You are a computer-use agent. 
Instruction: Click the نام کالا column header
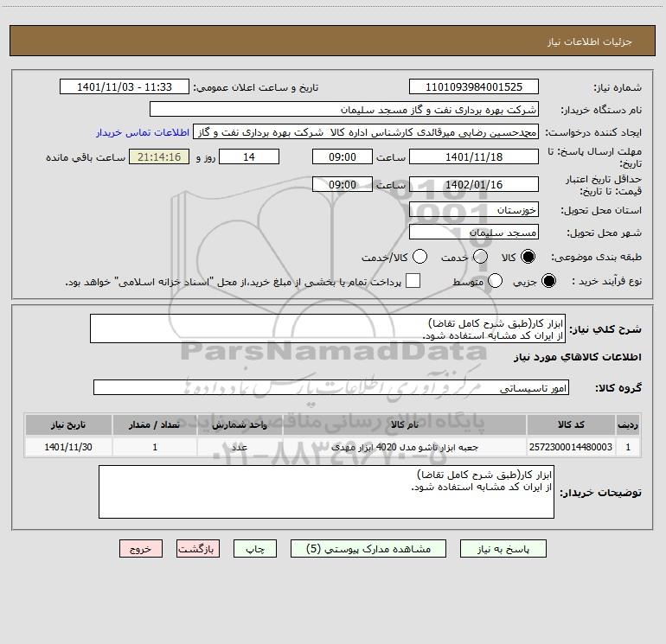(x=405, y=425)
